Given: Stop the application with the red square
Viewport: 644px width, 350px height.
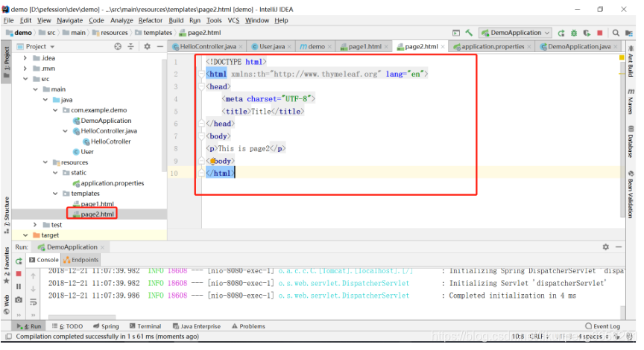Looking at the screenshot, I should (599, 33).
